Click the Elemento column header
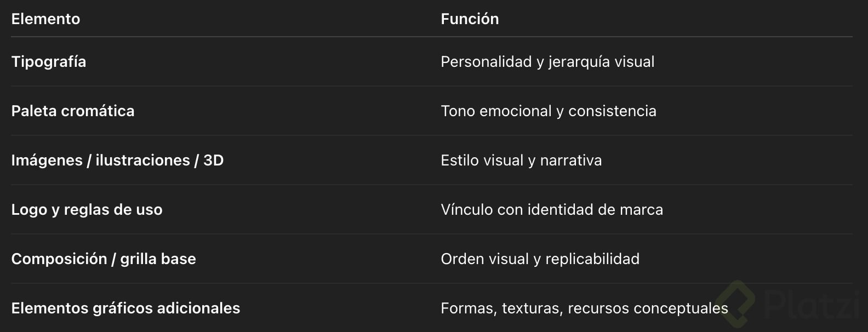 tap(45, 19)
